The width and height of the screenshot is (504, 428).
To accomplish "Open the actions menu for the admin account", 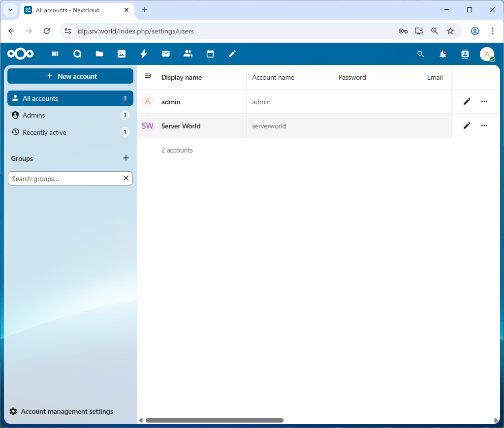I will click(x=484, y=101).
